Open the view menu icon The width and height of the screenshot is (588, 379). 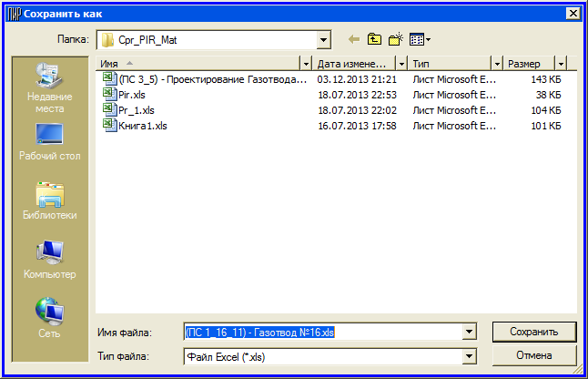coord(420,40)
